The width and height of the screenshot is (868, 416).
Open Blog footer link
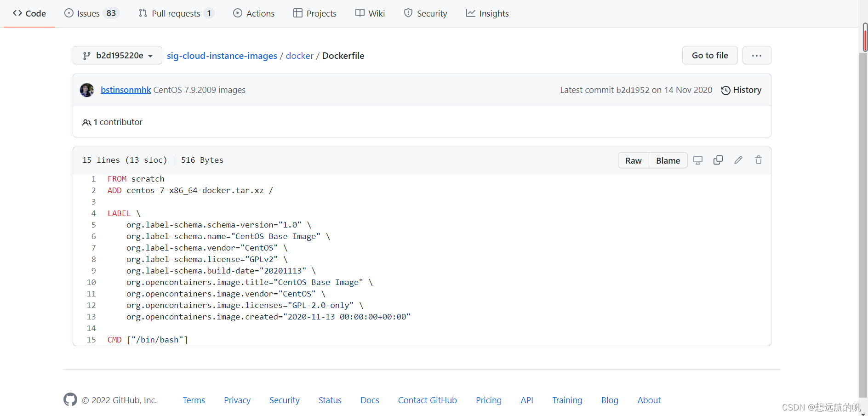click(x=610, y=400)
